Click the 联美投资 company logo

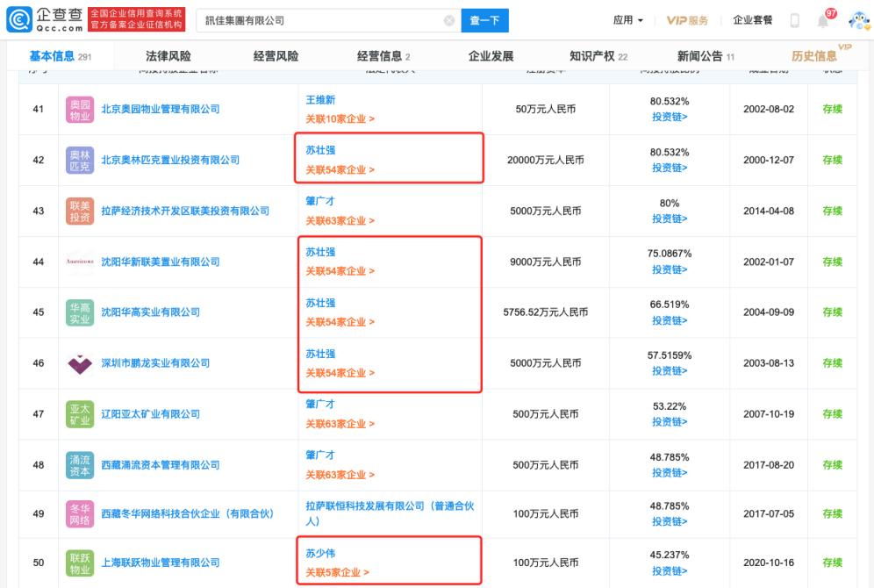80,212
